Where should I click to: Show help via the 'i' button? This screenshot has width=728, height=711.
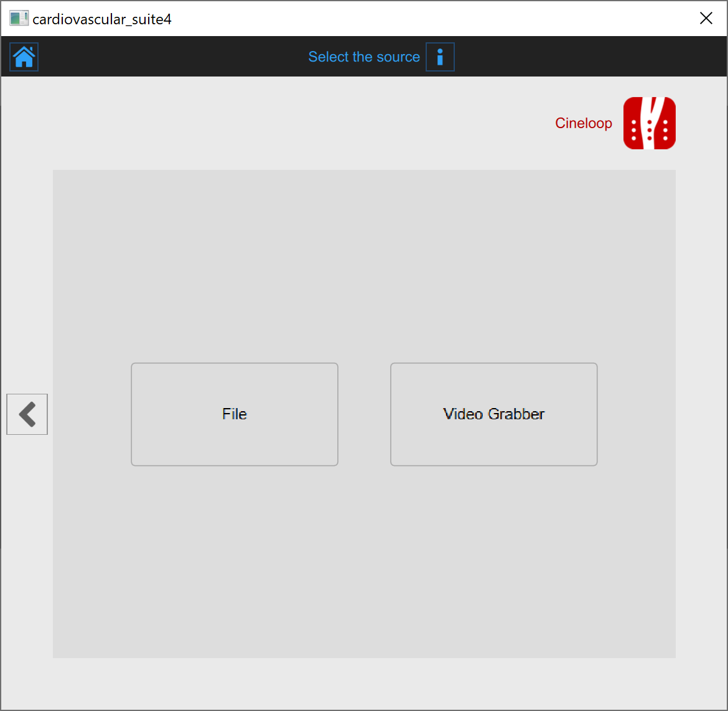click(x=440, y=57)
